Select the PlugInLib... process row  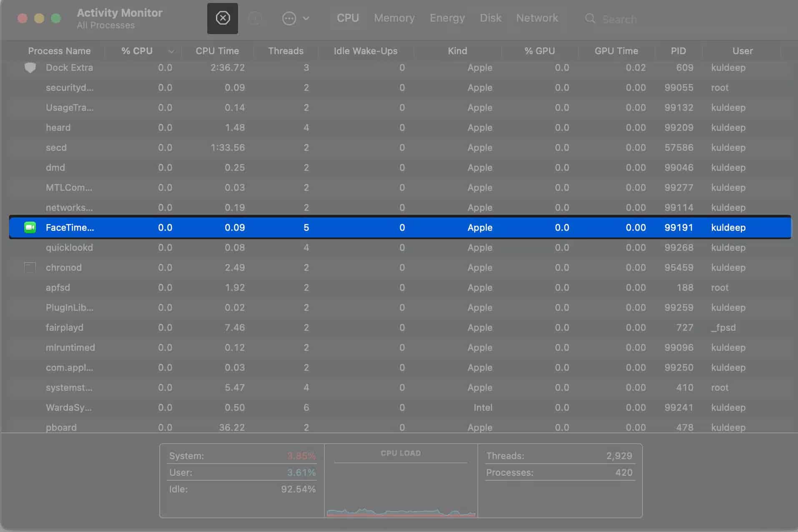pos(400,307)
